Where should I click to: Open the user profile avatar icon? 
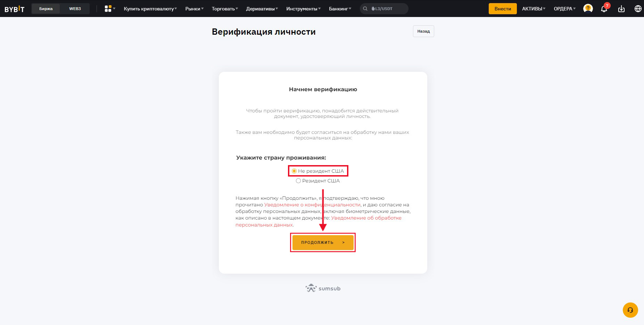point(588,8)
